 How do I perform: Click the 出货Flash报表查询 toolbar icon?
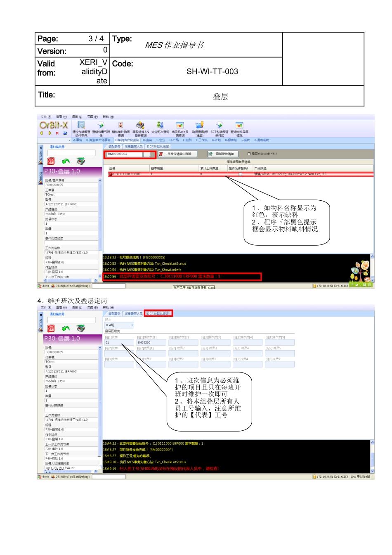[x=180, y=125]
